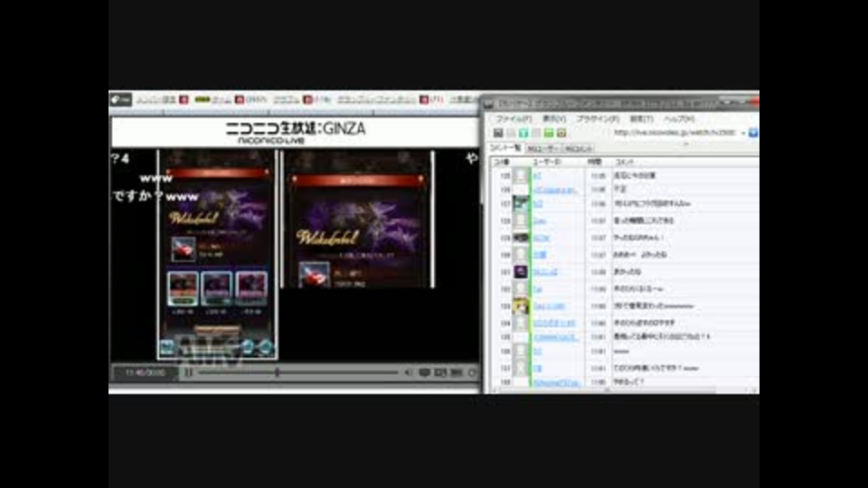Click the dark logo button at browser top-left
This screenshot has width=868, height=488.
click(120, 99)
